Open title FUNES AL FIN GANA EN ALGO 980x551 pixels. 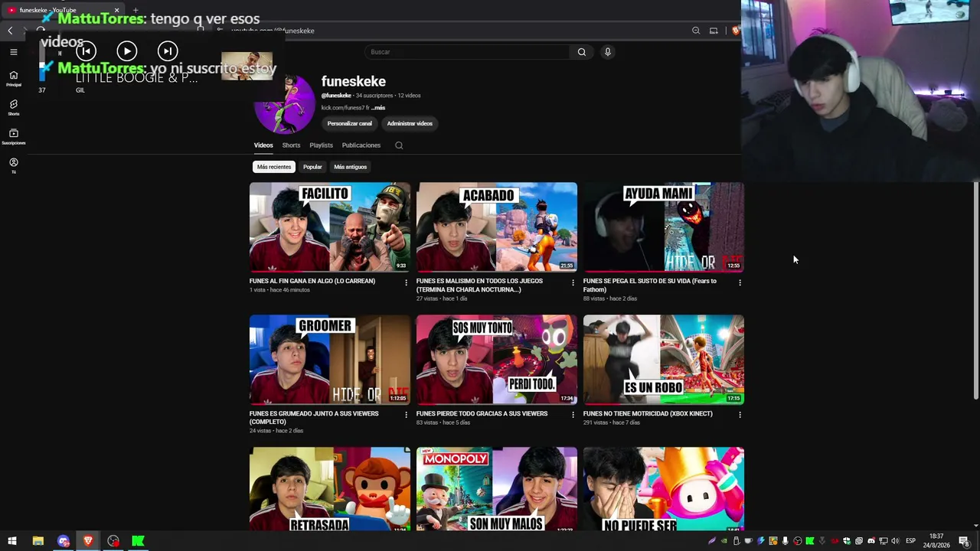(x=312, y=281)
